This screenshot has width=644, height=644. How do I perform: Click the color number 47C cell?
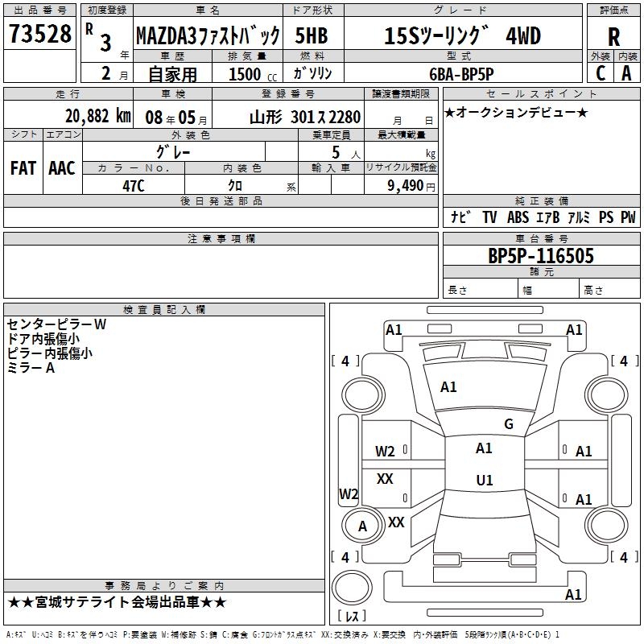(133, 184)
